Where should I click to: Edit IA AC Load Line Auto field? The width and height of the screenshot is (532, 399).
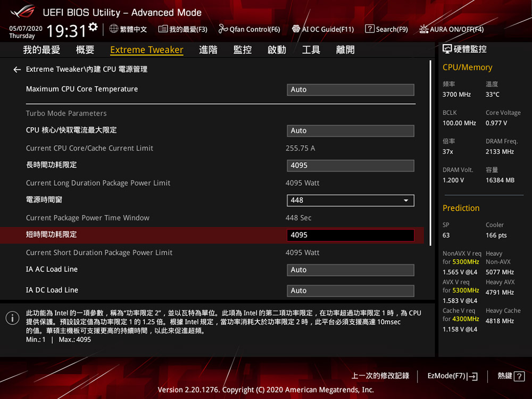coord(351,270)
